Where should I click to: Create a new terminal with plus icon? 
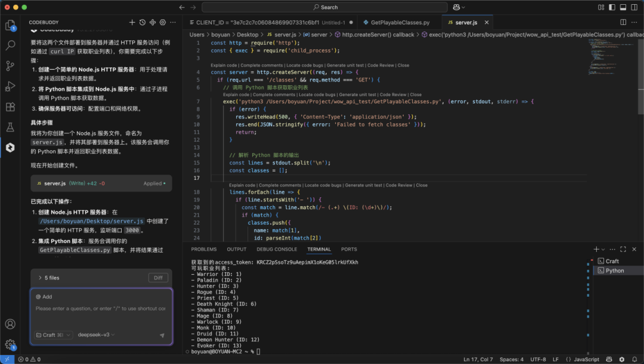pos(596,249)
